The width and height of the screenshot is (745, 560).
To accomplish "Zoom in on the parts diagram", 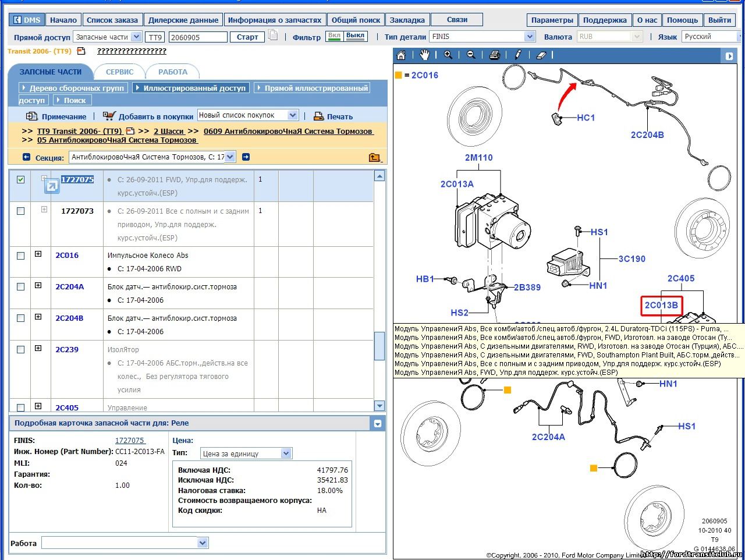I will pyautogui.click(x=448, y=55).
